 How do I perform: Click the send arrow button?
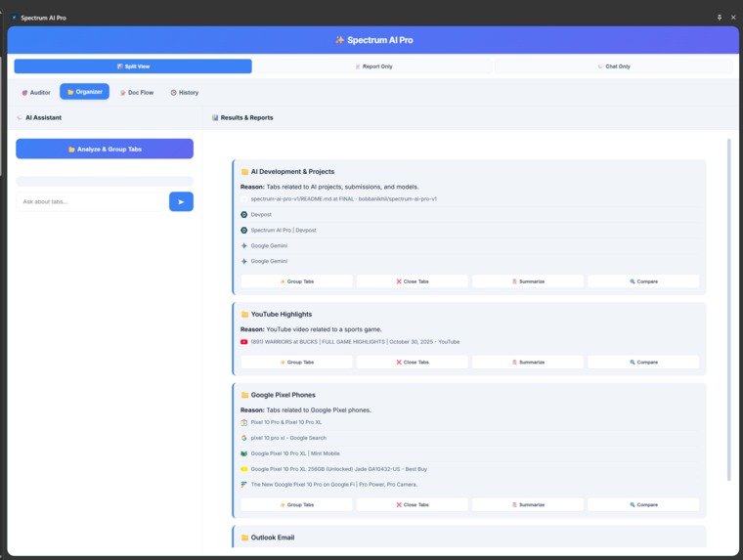181,201
